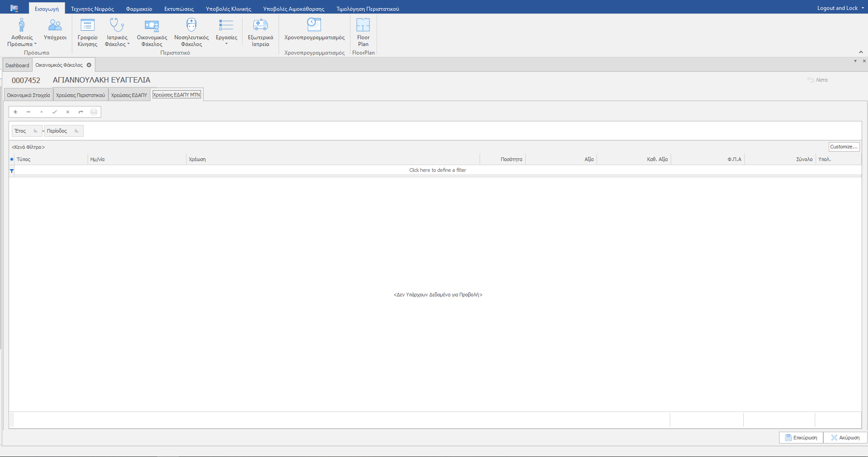The height and width of the screenshot is (457, 868).
Task: Close the Οικονομικός Φάκελος tab
Action: [x=89, y=65]
